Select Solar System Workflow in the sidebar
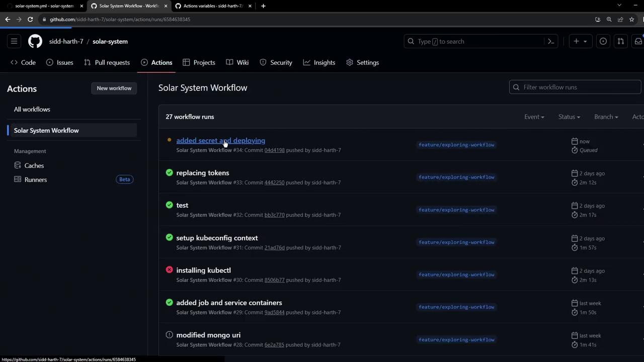 [72, 130]
